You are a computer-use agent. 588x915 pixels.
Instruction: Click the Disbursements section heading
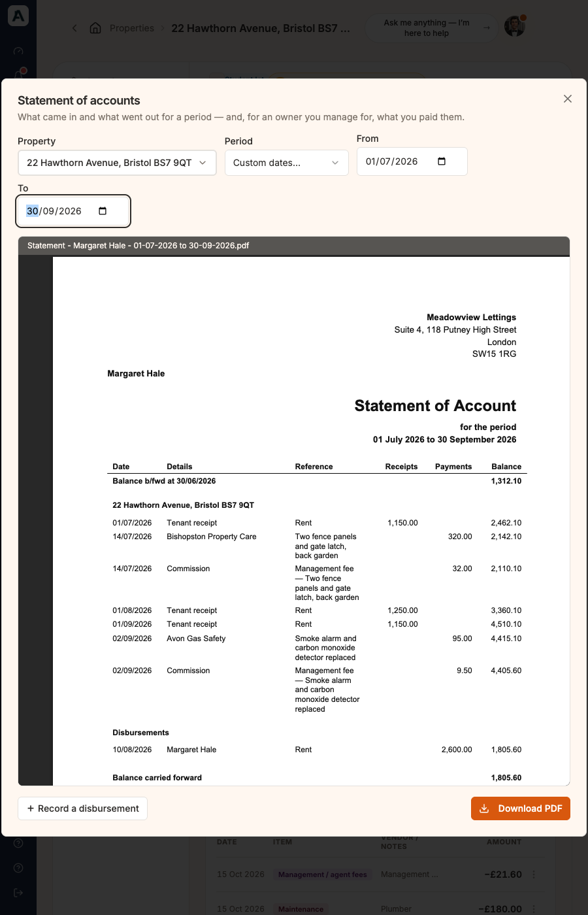[140, 733]
